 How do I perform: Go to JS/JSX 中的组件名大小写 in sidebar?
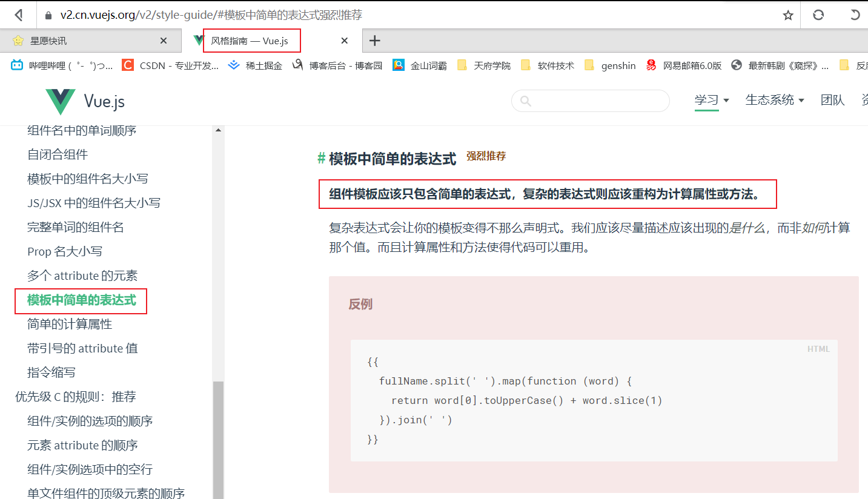(94, 203)
